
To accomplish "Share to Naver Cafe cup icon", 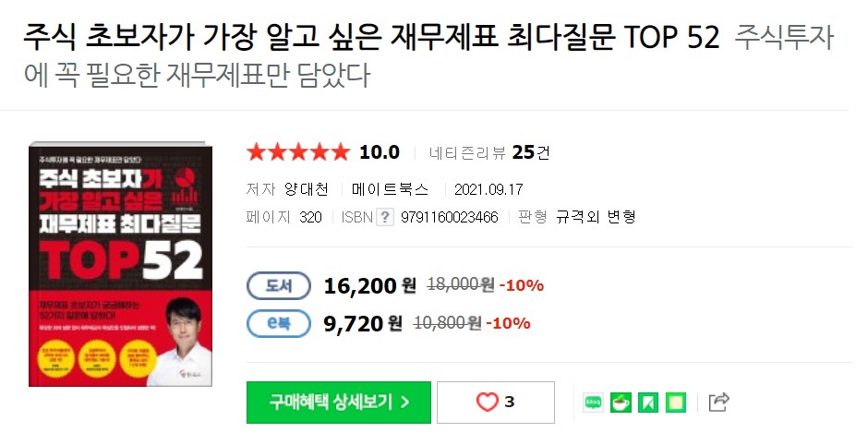I will point(621,403).
